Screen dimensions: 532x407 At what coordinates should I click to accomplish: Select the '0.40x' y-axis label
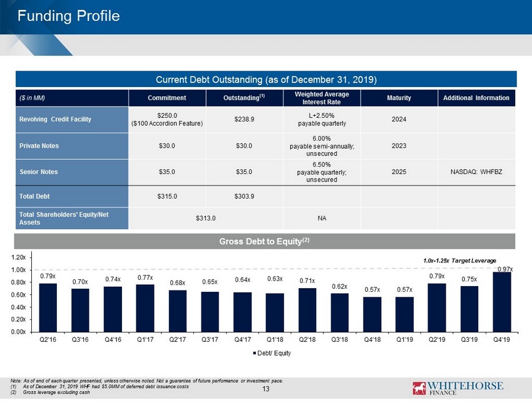tap(18, 307)
